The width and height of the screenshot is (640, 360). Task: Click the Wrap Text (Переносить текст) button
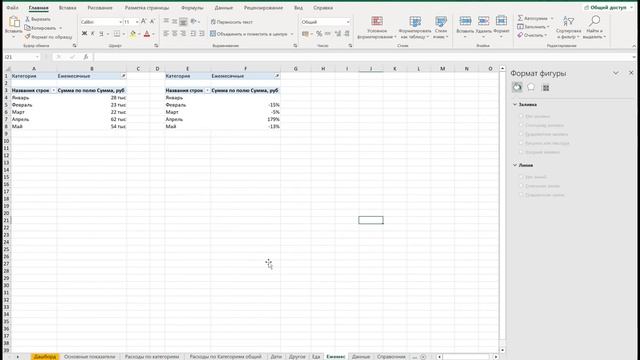pos(231,22)
